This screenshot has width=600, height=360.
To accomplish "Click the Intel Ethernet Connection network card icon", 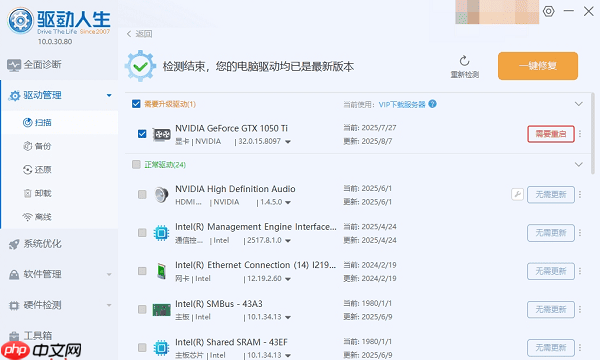I will [161, 271].
